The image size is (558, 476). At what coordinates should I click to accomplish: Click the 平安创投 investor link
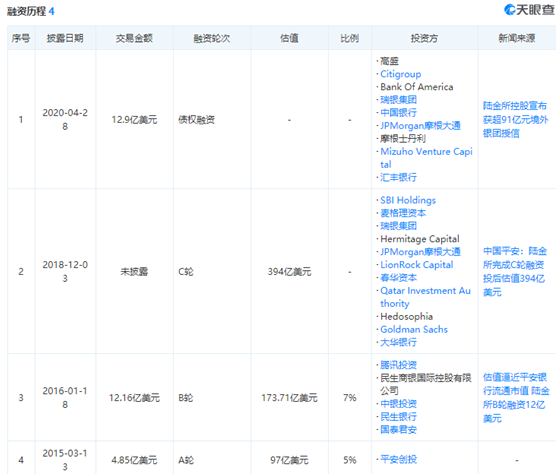click(398, 459)
